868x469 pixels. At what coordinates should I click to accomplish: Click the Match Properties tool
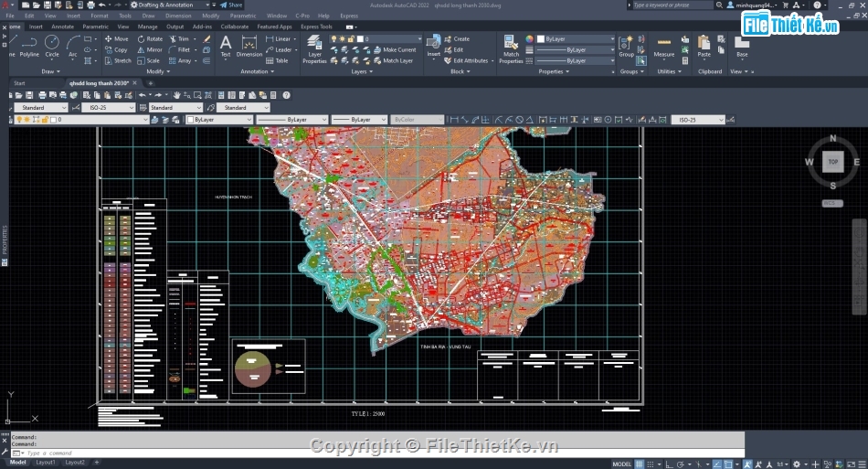(x=511, y=49)
